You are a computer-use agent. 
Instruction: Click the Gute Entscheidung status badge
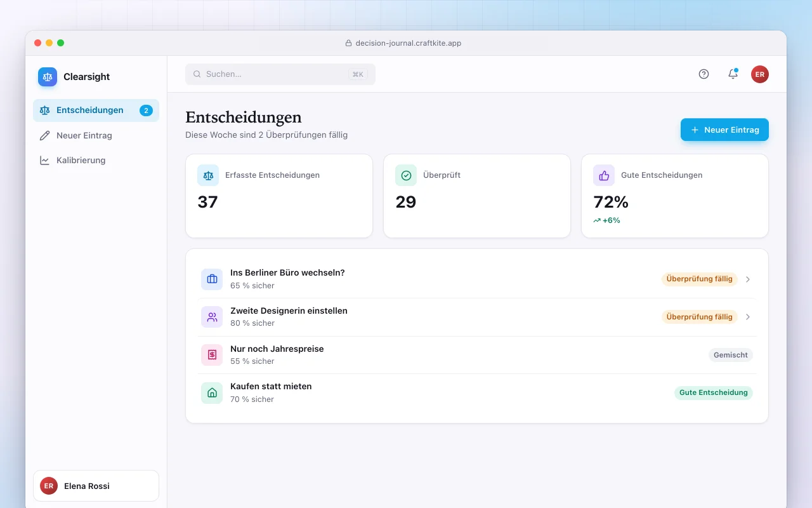[714, 392]
